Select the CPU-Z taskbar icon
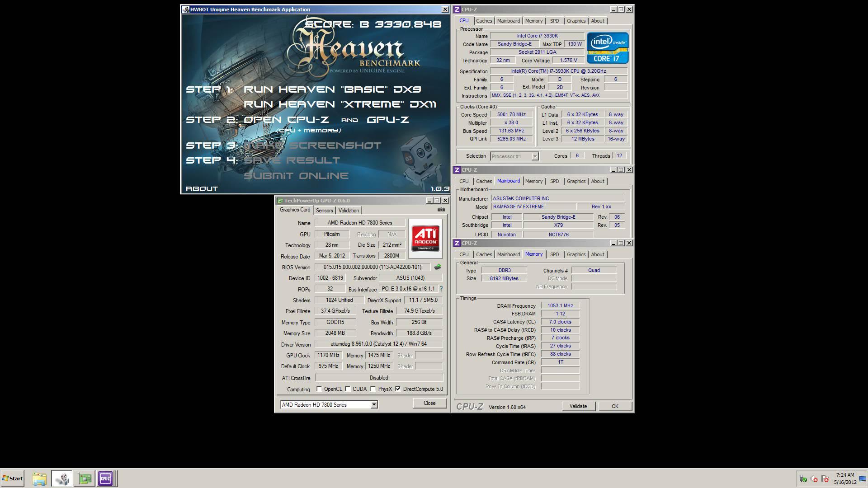Screen dimensions: 868x488 point(105,479)
